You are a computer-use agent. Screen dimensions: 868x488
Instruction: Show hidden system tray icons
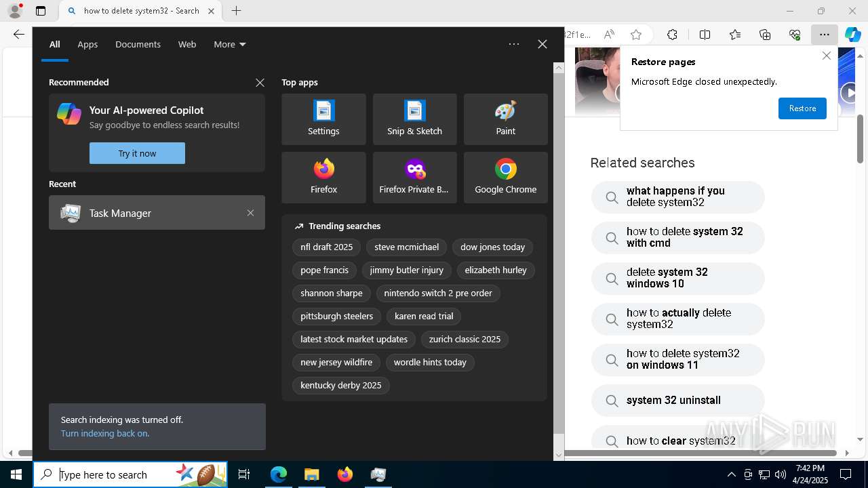click(x=731, y=474)
